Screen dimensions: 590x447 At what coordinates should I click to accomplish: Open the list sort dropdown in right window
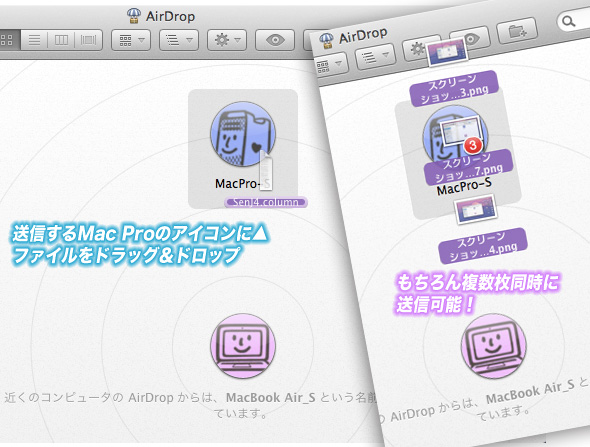coord(375,57)
